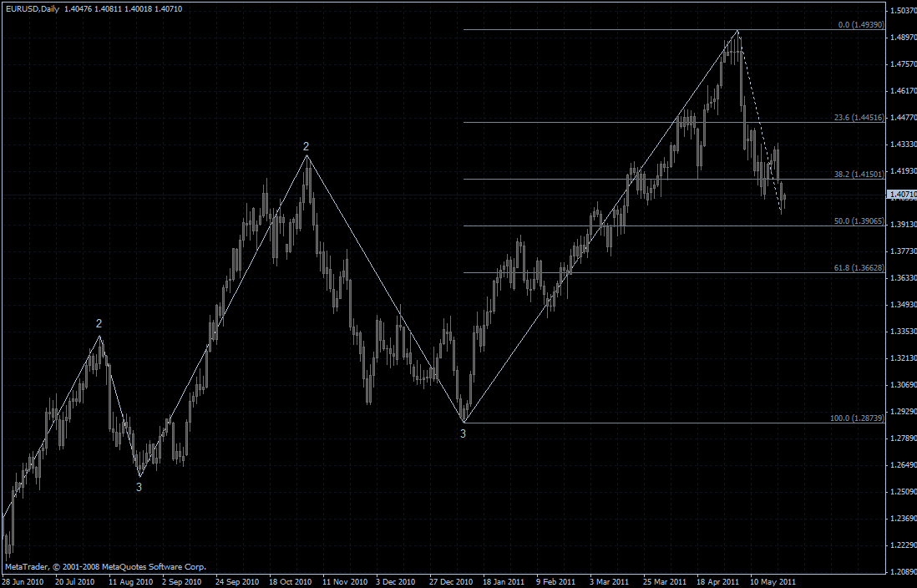Click the 1.26490 price scale value
This screenshot has height=588, width=917.
tap(904, 465)
